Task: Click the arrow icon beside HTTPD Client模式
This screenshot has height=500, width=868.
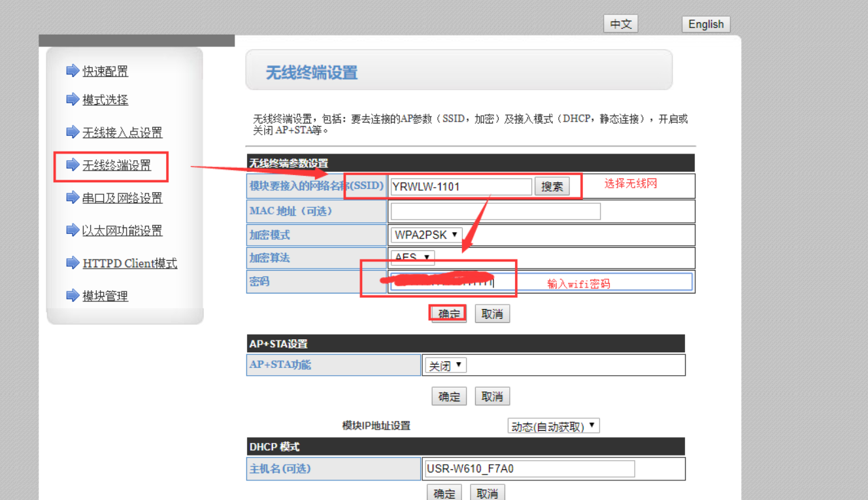Action: pyautogui.click(x=73, y=263)
